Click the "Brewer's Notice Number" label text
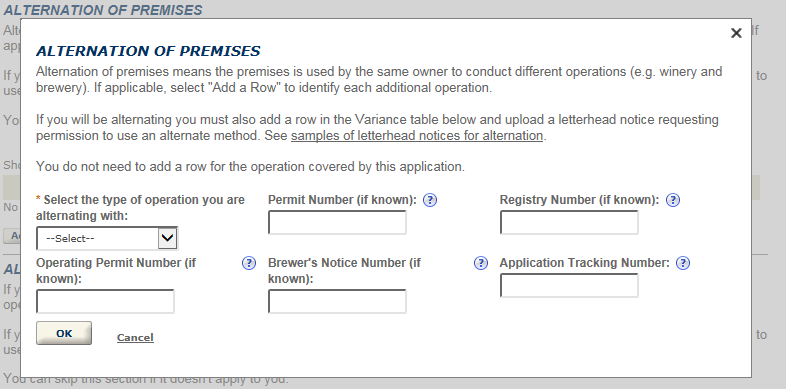This screenshot has height=389, width=786. [344, 271]
